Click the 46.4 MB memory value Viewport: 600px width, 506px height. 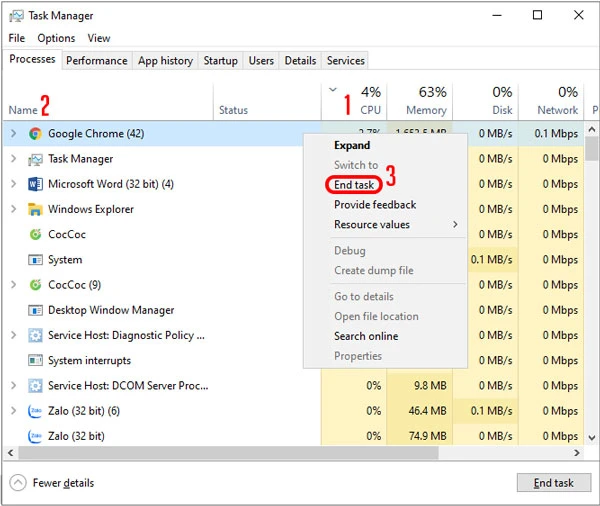click(x=427, y=411)
